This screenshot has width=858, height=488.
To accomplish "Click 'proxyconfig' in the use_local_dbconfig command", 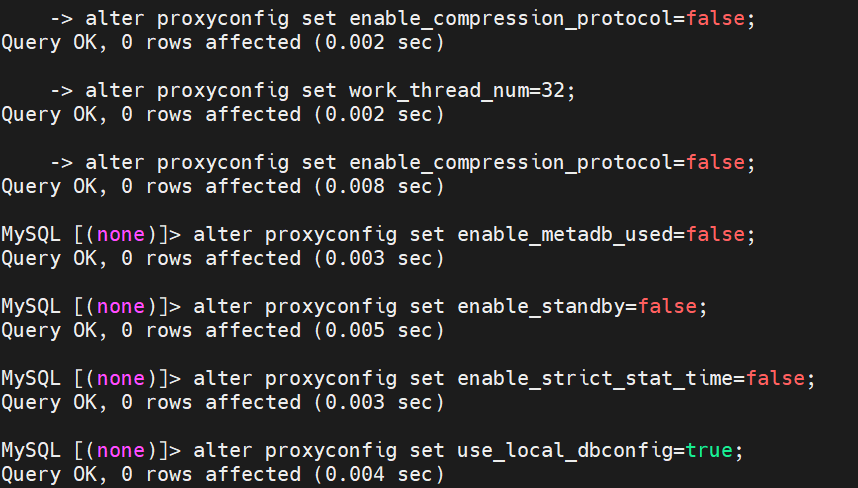I will (331, 451).
